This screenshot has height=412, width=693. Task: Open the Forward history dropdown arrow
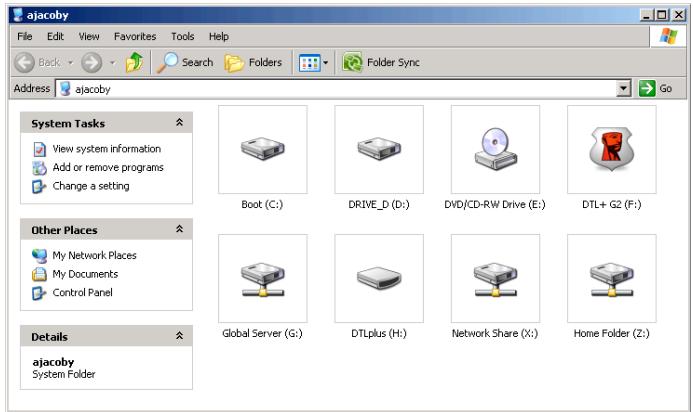tap(113, 63)
